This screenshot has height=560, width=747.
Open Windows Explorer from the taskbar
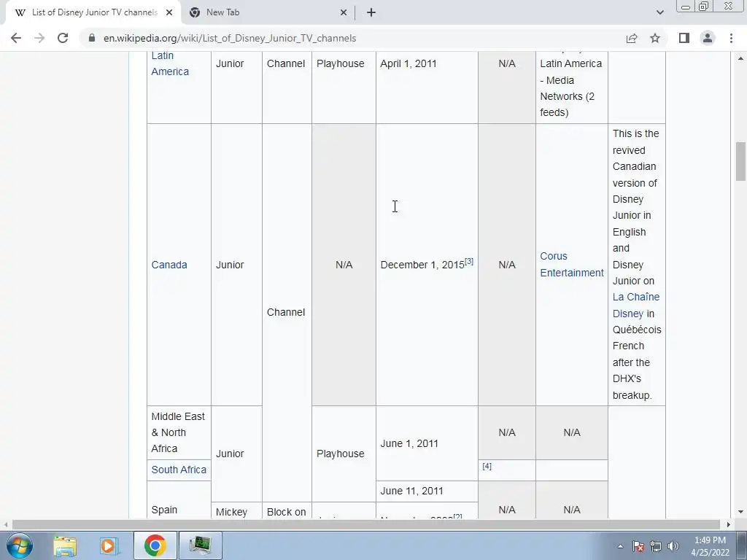(65, 545)
